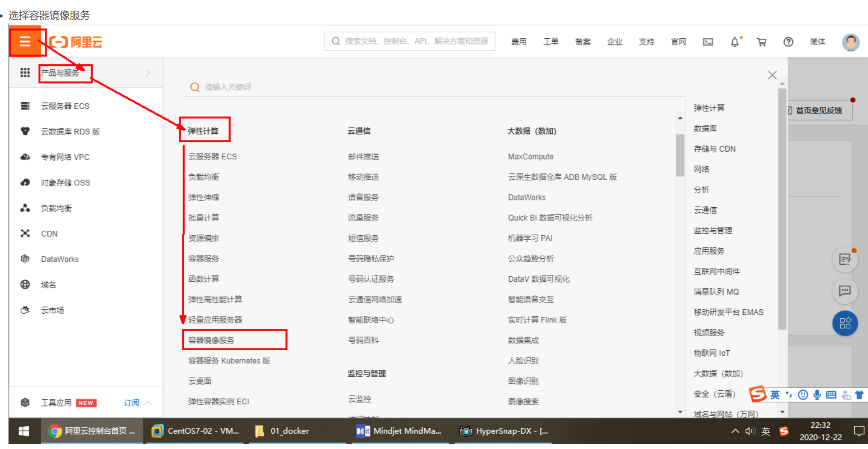
Task: Collapse 工具应用 section with up chevron
Action: pos(148,403)
